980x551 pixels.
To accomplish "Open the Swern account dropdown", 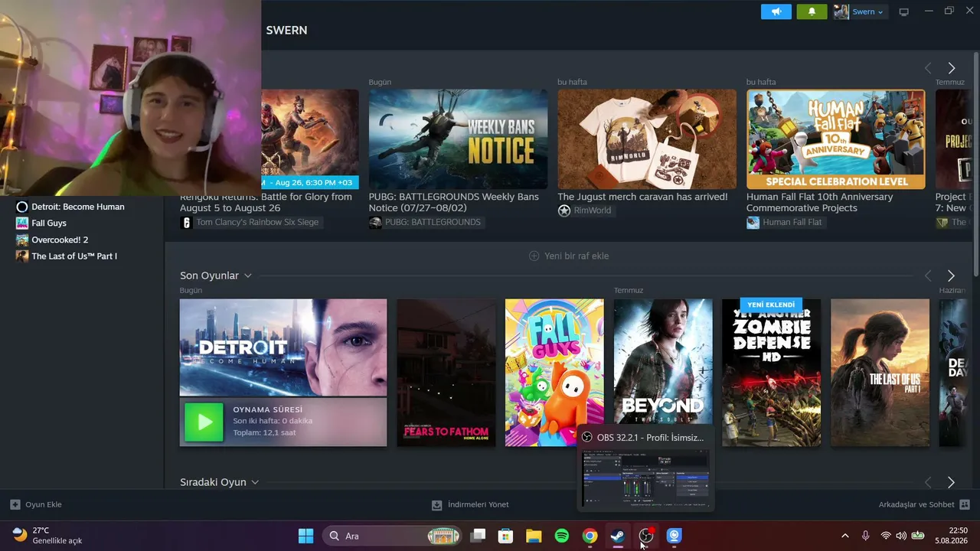I will coord(867,11).
